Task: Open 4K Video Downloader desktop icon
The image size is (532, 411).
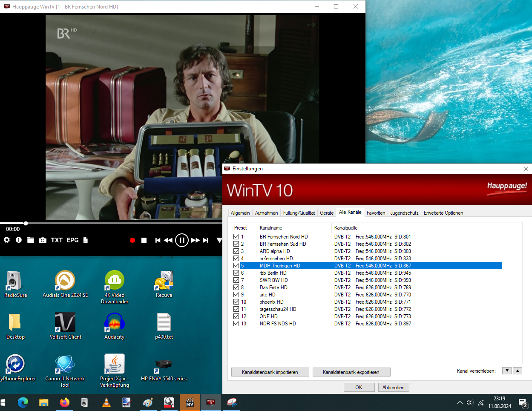Action: (115, 287)
